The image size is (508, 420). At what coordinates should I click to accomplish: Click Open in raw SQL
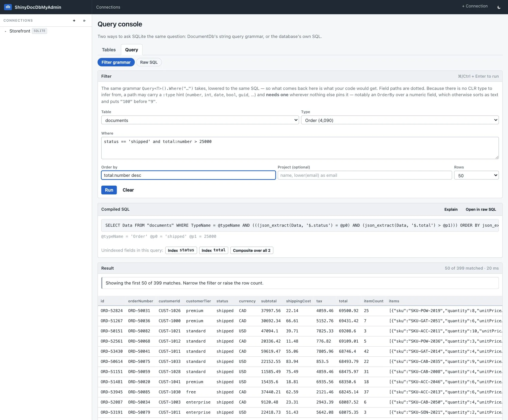pos(481,210)
